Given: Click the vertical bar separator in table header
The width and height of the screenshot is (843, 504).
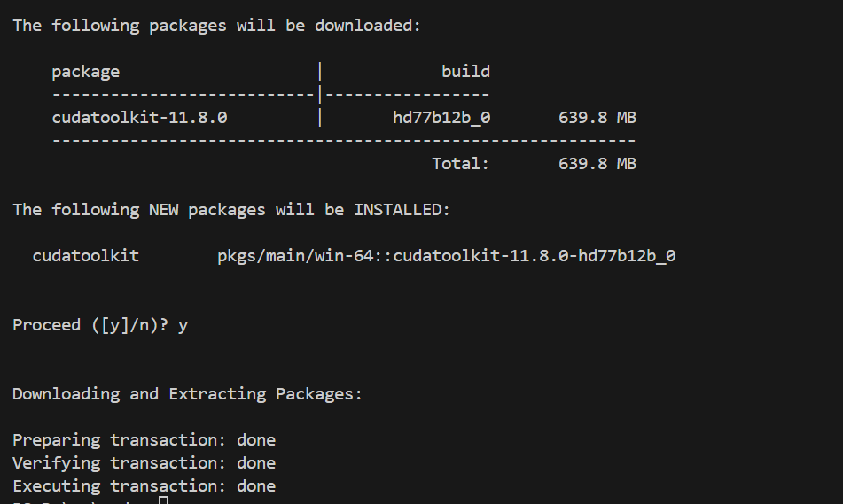Looking at the screenshot, I should tap(319, 72).
